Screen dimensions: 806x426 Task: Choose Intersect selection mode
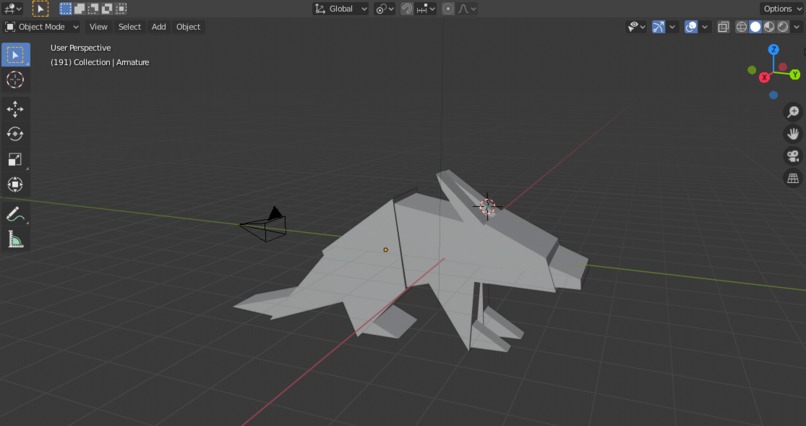121,8
